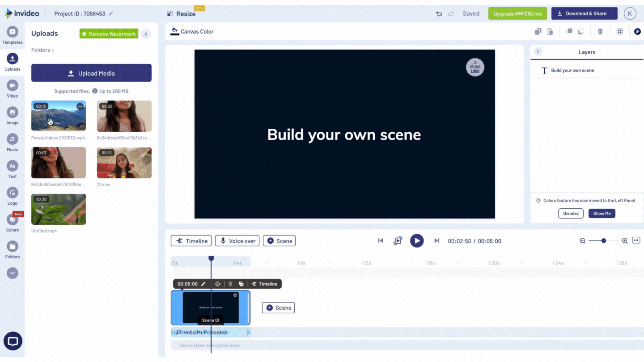Click the Remove Watermark button

click(x=109, y=34)
